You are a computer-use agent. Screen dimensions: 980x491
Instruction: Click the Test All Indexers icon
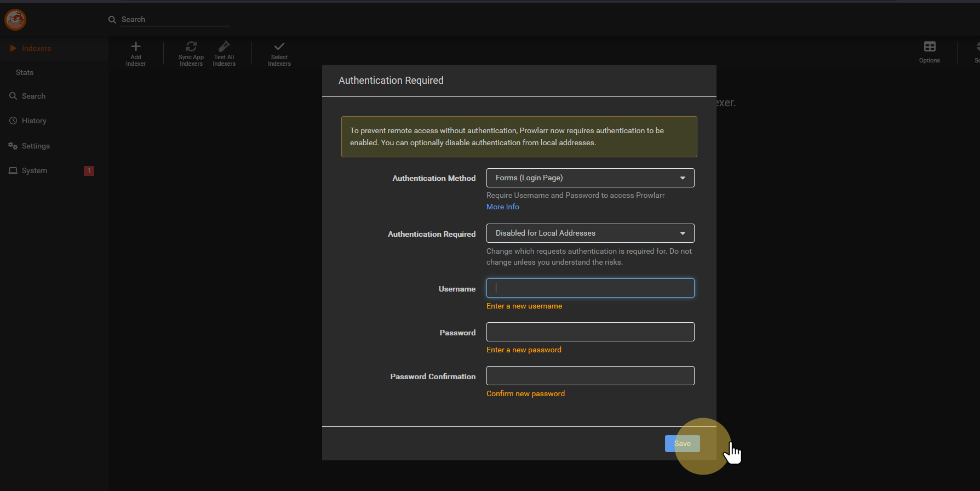[224, 46]
